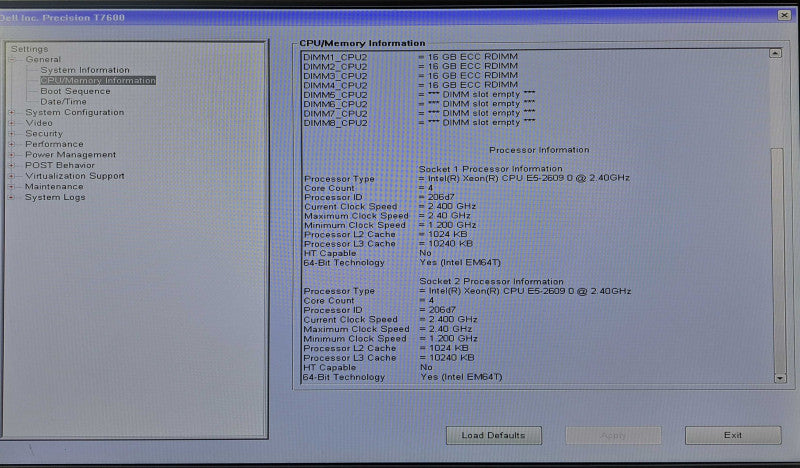
Task: Select Maintenance category label
Action: coord(54,187)
